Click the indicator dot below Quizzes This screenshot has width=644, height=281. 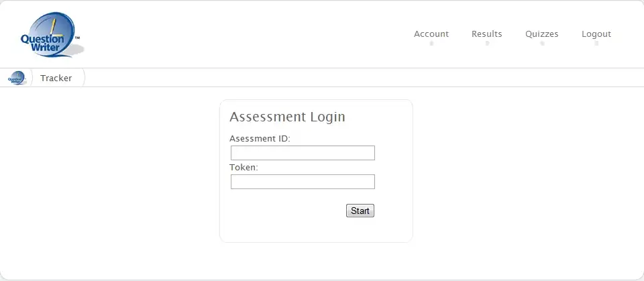click(x=542, y=44)
